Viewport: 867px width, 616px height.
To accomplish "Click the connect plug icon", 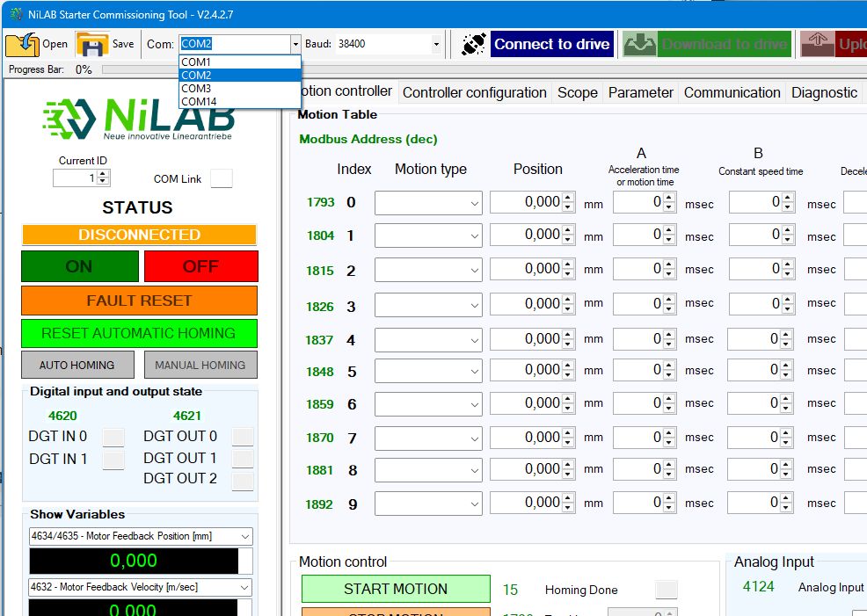I will coord(474,44).
